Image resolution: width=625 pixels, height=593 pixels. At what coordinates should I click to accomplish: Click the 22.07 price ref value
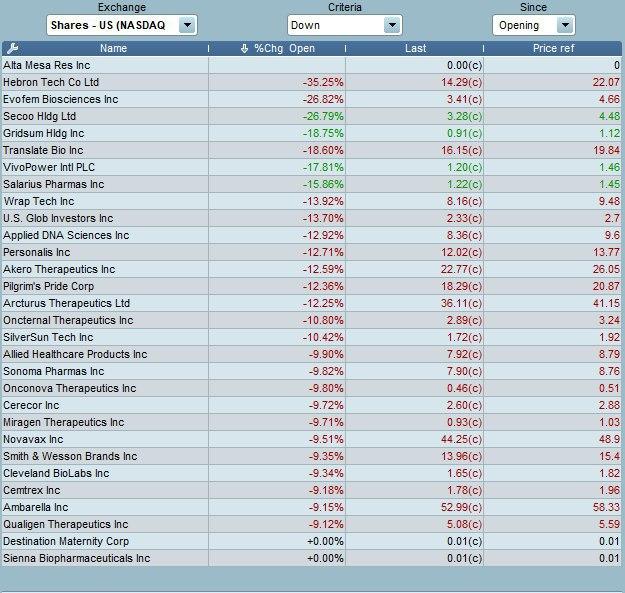click(x=606, y=82)
